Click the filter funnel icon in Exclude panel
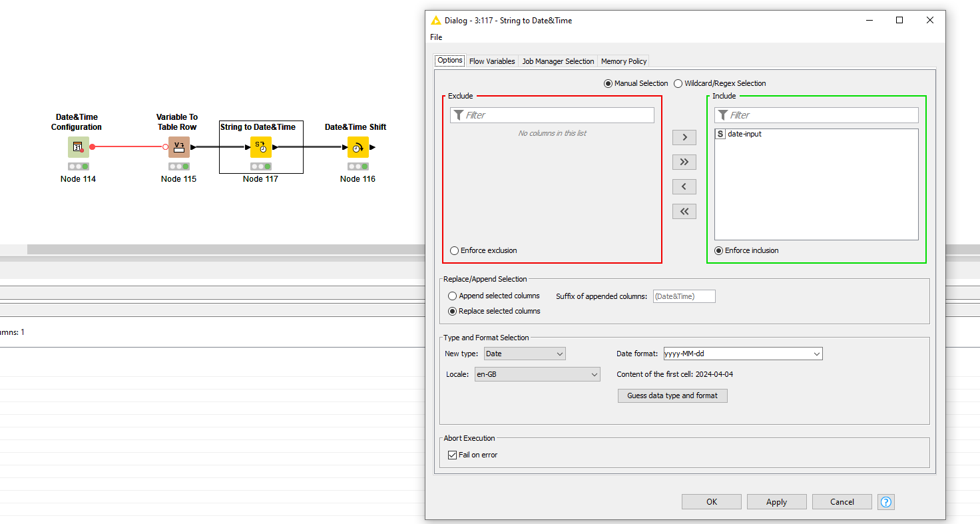The height and width of the screenshot is (524, 980). (459, 115)
